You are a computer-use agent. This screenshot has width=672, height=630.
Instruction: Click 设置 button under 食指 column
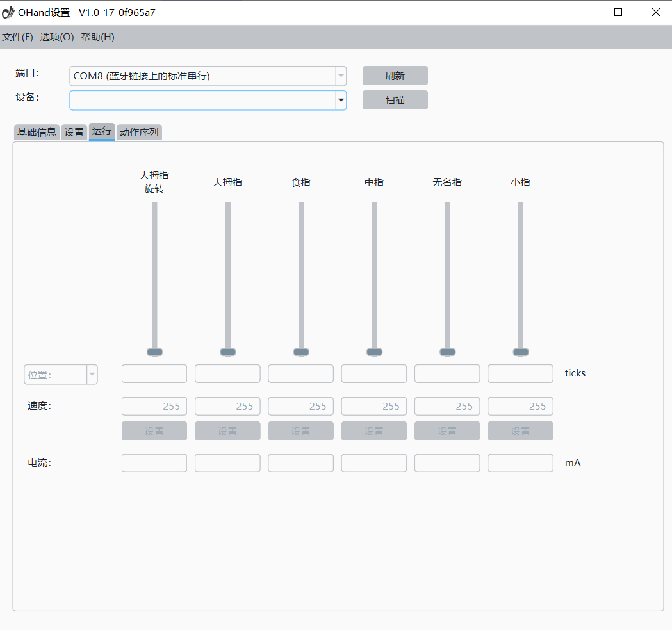pyautogui.click(x=301, y=431)
